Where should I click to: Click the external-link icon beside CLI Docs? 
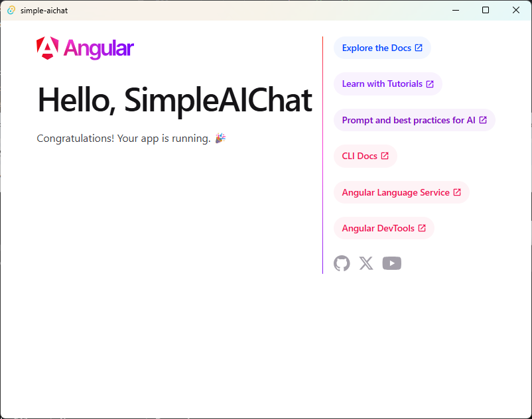coord(385,156)
